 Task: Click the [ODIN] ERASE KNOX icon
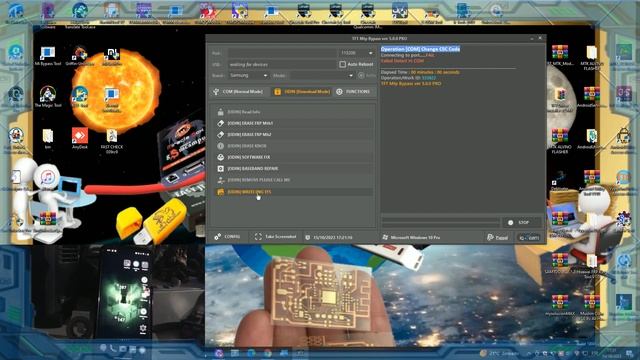[x=220, y=146]
